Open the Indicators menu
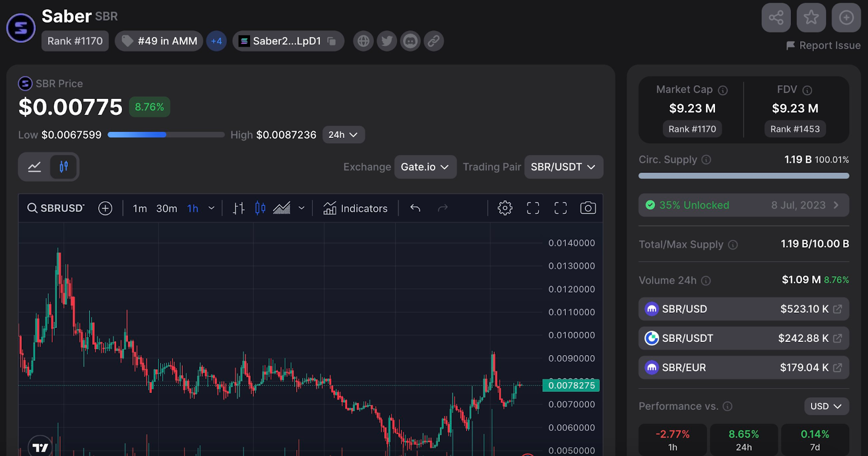868x456 pixels. (355, 208)
